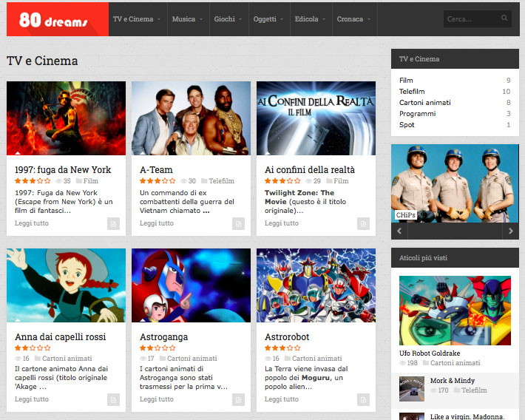
Task: Open the Ai confini della realtà poster thumbnail
Action: (316, 118)
